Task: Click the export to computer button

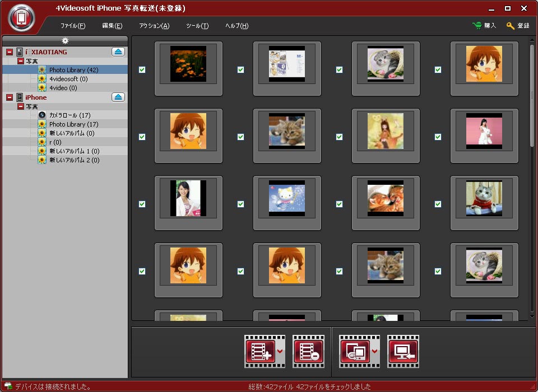Action: tap(402, 351)
